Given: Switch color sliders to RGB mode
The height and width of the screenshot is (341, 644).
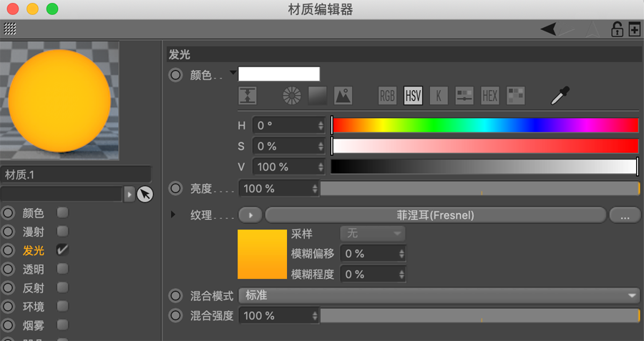Looking at the screenshot, I should pyautogui.click(x=387, y=95).
